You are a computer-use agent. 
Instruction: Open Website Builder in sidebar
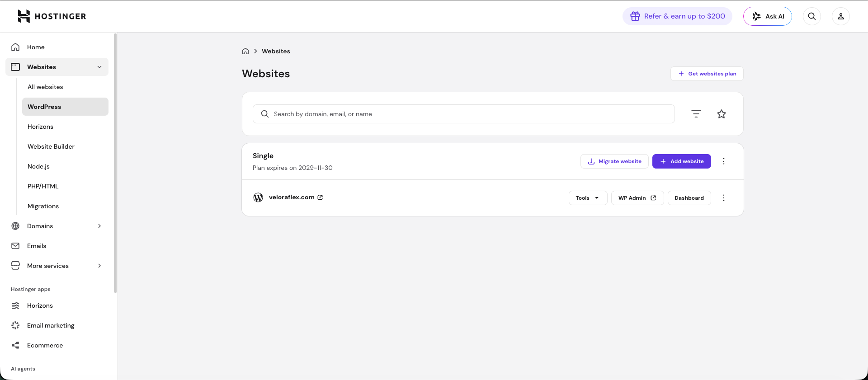(65, 146)
